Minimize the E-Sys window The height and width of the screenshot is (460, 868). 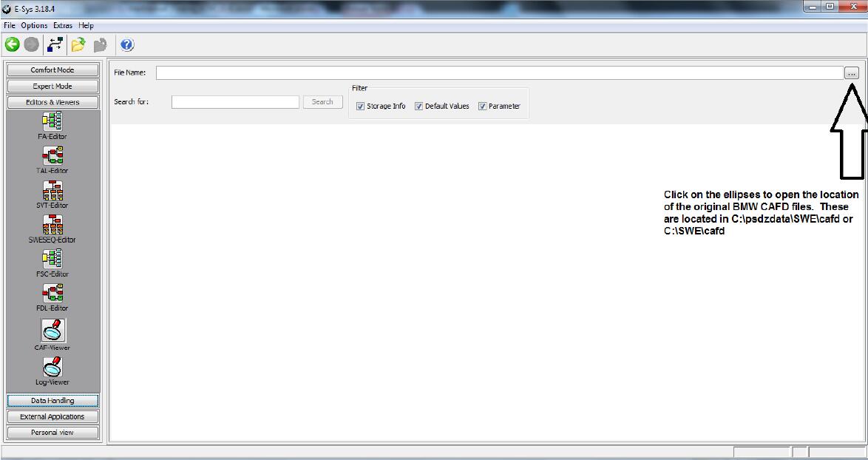click(x=813, y=7)
